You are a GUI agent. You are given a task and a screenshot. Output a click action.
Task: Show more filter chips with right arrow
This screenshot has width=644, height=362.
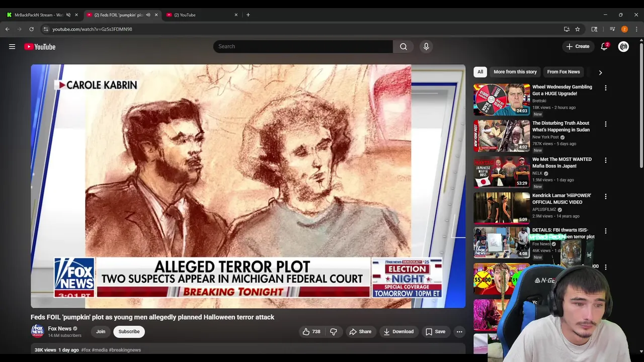(600, 72)
